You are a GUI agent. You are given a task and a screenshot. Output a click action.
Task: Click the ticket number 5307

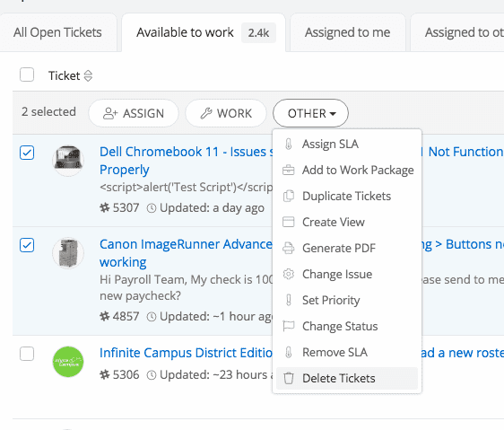click(126, 208)
